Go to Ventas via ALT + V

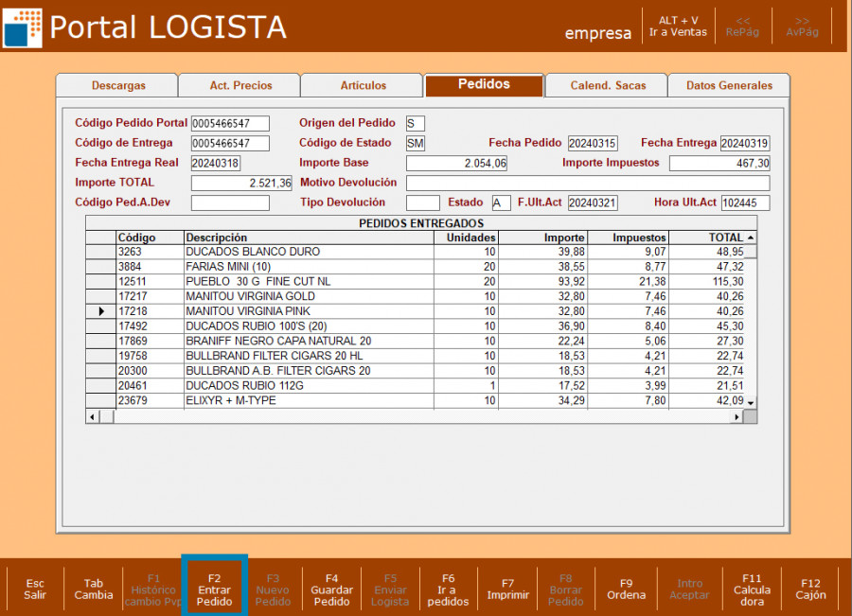(x=678, y=26)
